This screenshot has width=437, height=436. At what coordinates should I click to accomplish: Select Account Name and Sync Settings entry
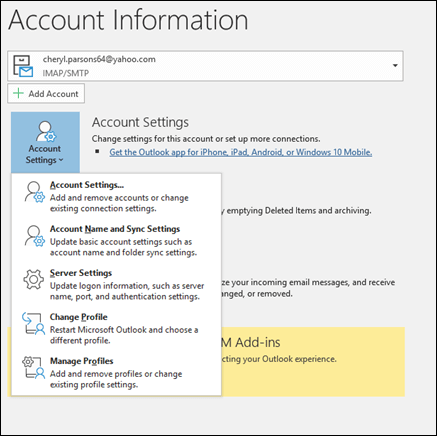(x=116, y=240)
